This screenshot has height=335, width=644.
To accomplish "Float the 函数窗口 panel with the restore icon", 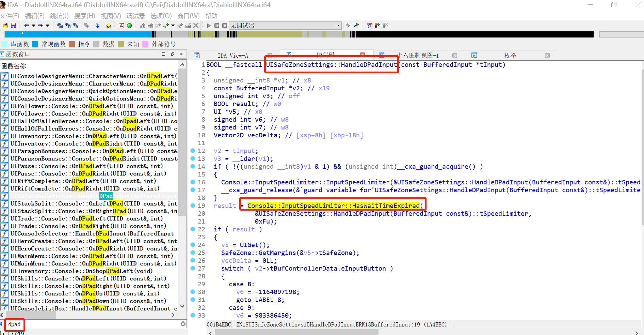I will click(x=173, y=54).
